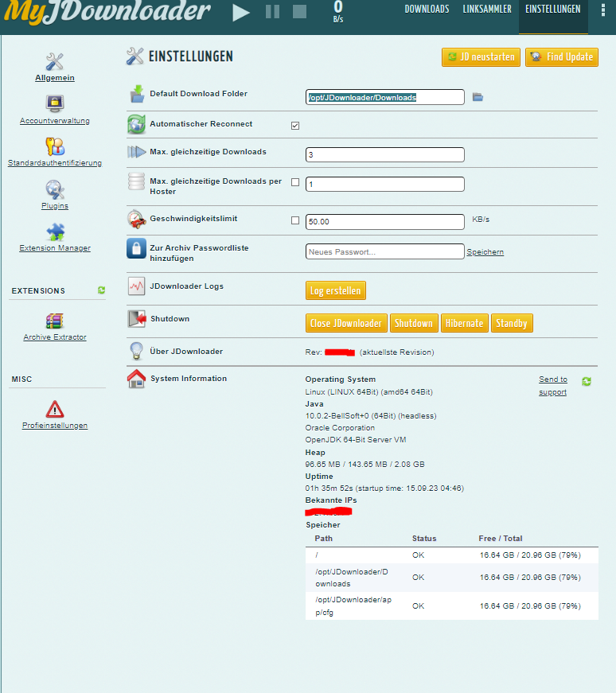Image resolution: width=616 pixels, height=693 pixels.
Task: Focus the Default Download Folder field
Action: point(384,97)
